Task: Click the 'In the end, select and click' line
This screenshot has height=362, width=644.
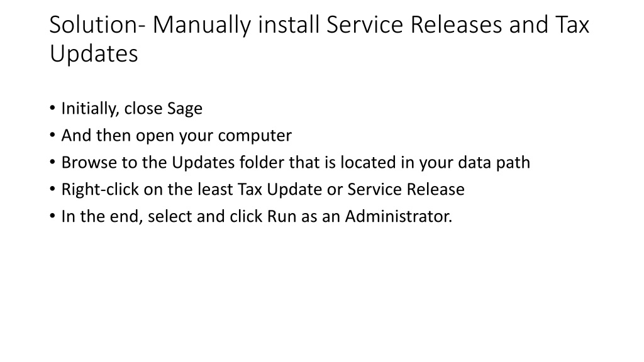Action: tap(257, 216)
